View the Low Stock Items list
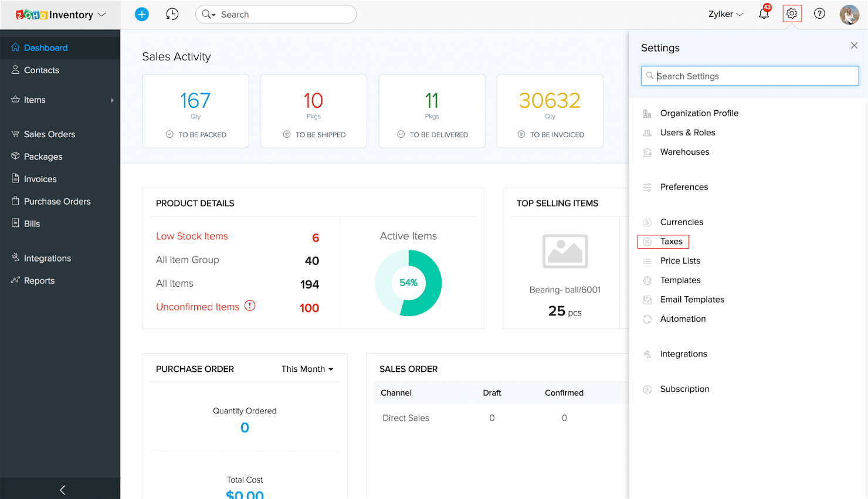 (192, 236)
